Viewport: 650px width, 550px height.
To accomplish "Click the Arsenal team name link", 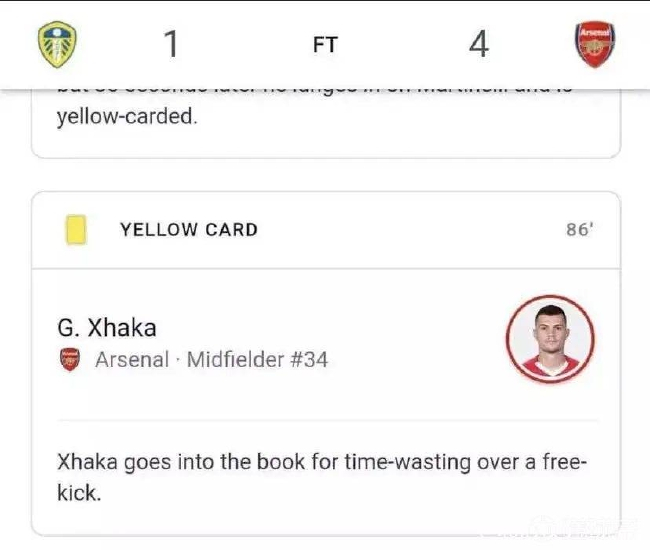I will click(132, 359).
